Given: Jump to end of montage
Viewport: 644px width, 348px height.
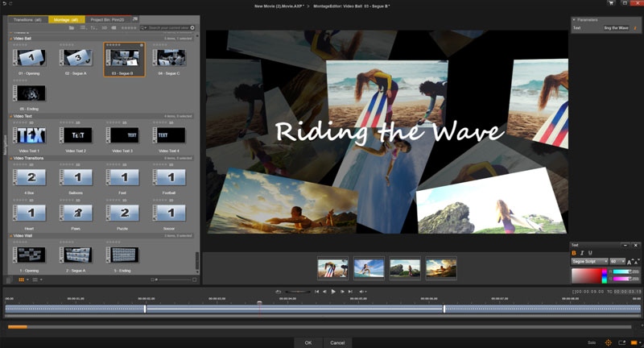Looking at the screenshot, I should click(x=350, y=292).
